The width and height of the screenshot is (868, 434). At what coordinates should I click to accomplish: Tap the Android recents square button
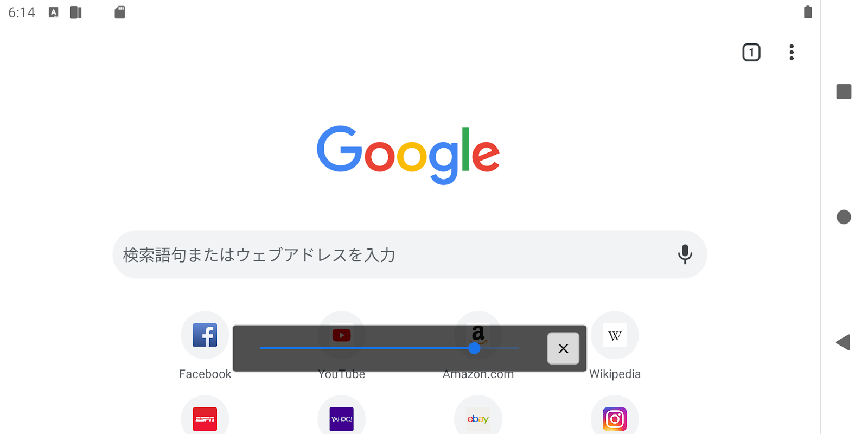844,92
